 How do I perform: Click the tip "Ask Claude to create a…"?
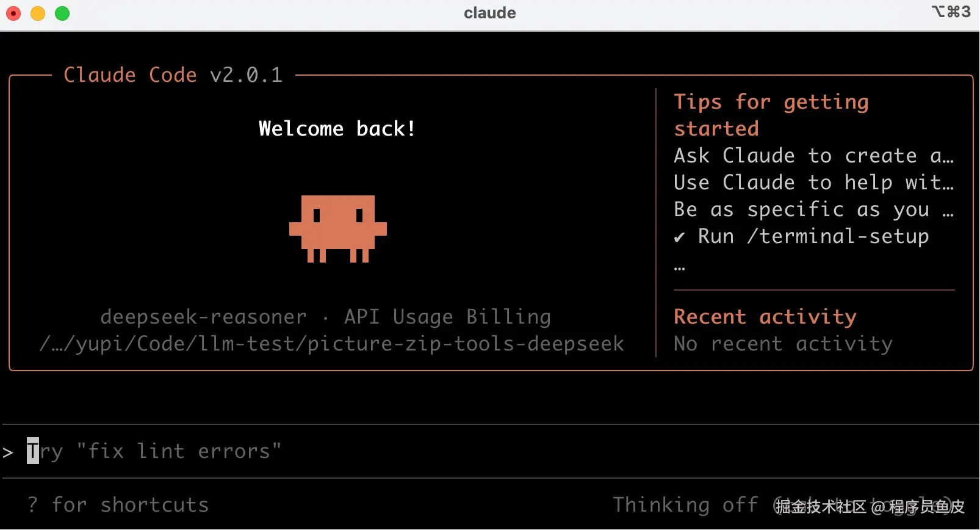(814, 156)
